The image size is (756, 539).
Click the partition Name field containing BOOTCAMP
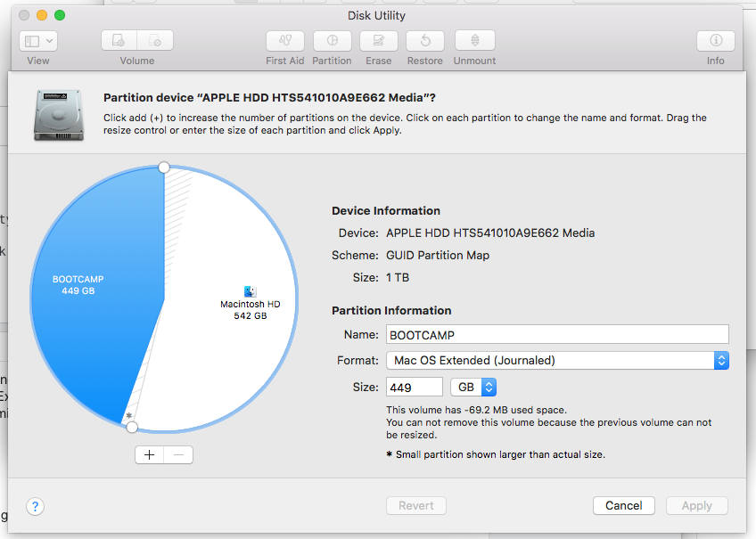tap(557, 334)
